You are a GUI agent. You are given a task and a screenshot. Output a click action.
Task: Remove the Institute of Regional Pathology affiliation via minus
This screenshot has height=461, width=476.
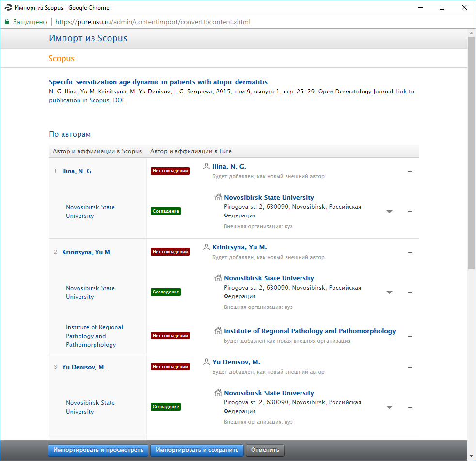(410, 336)
